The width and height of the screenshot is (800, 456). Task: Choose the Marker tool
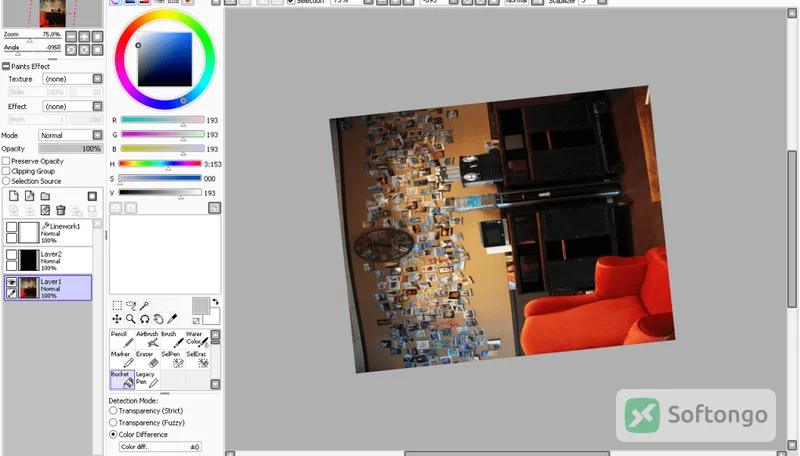pos(122,360)
